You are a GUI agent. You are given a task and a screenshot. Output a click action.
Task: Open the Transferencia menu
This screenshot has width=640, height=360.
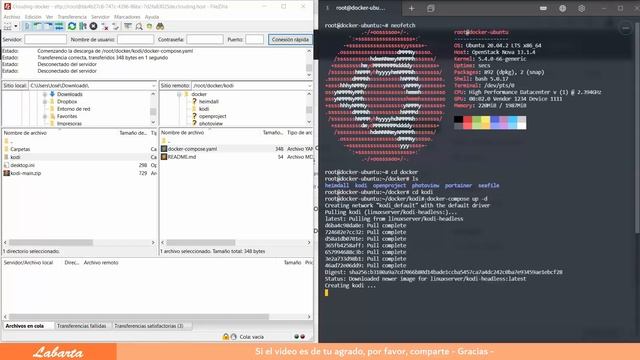click(x=72, y=17)
